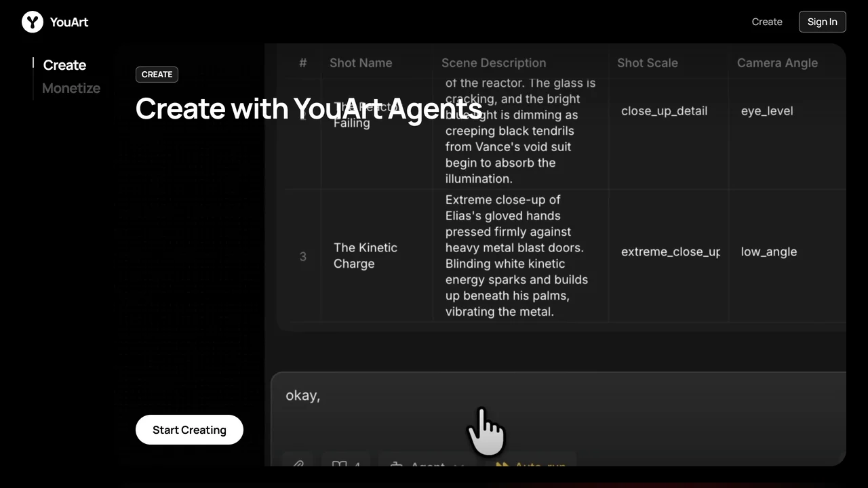
Task: Click the reactor glass cracking scene description
Action: tap(520, 131)
